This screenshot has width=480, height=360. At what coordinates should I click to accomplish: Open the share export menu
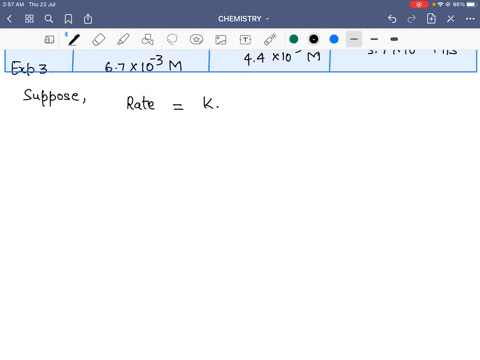(x=88, y=19)
